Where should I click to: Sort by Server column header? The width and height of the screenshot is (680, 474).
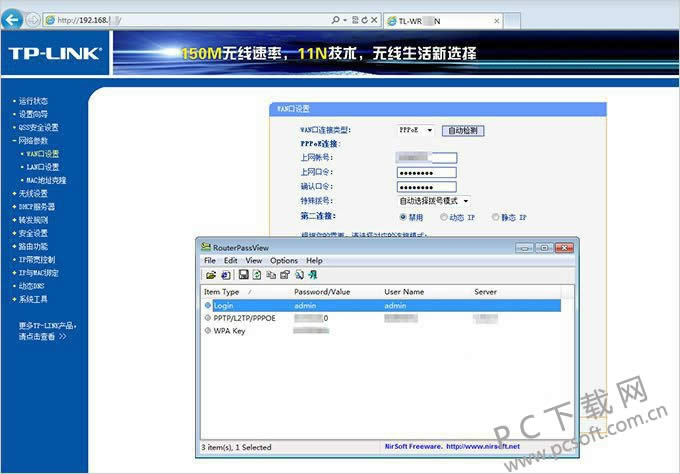point(516,292)
